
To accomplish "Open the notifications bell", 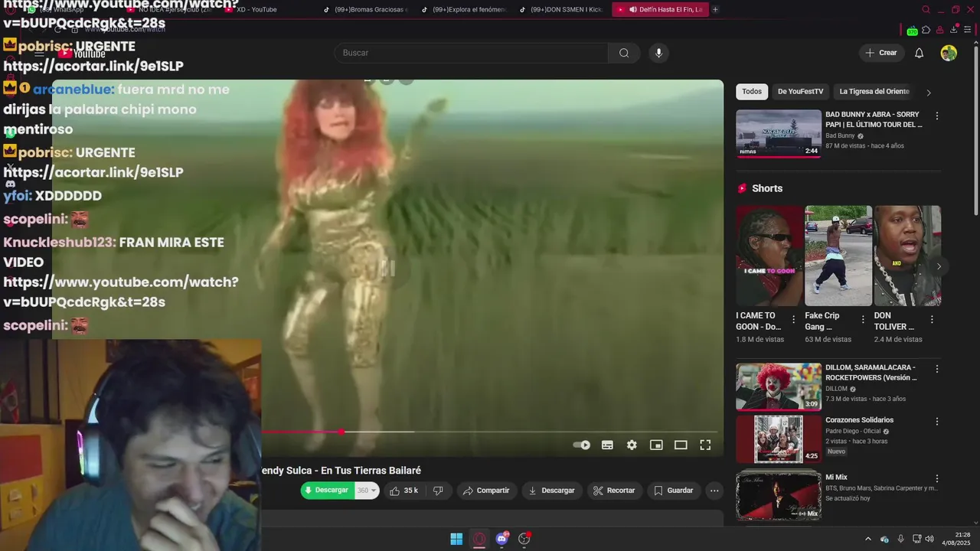I will coord(919,53).
